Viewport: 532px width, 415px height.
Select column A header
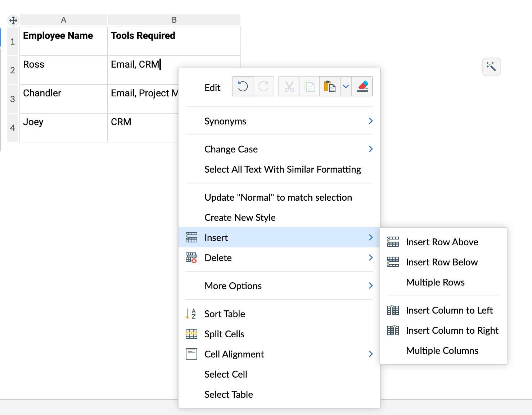tap(64, 20)
